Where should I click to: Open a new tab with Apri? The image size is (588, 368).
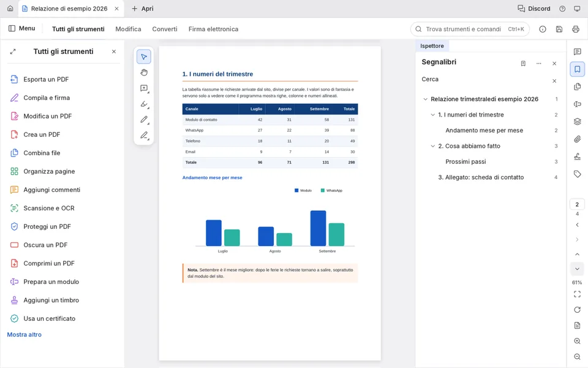(x=142, y=8)
